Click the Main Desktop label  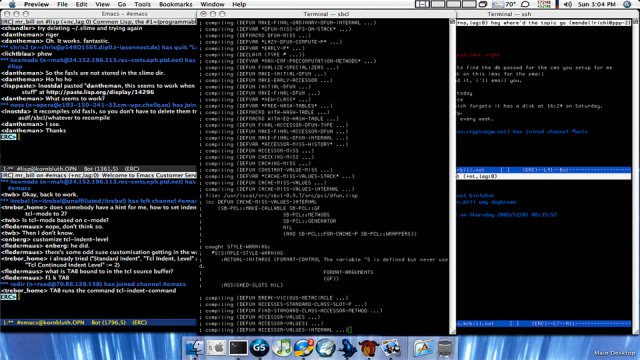pos(615,353)
